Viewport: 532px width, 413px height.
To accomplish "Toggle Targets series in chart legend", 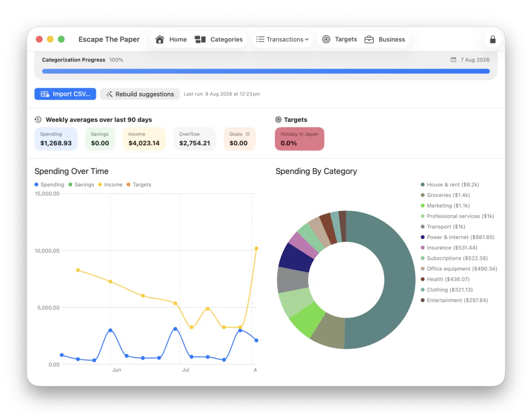I will tap(139, 184).
